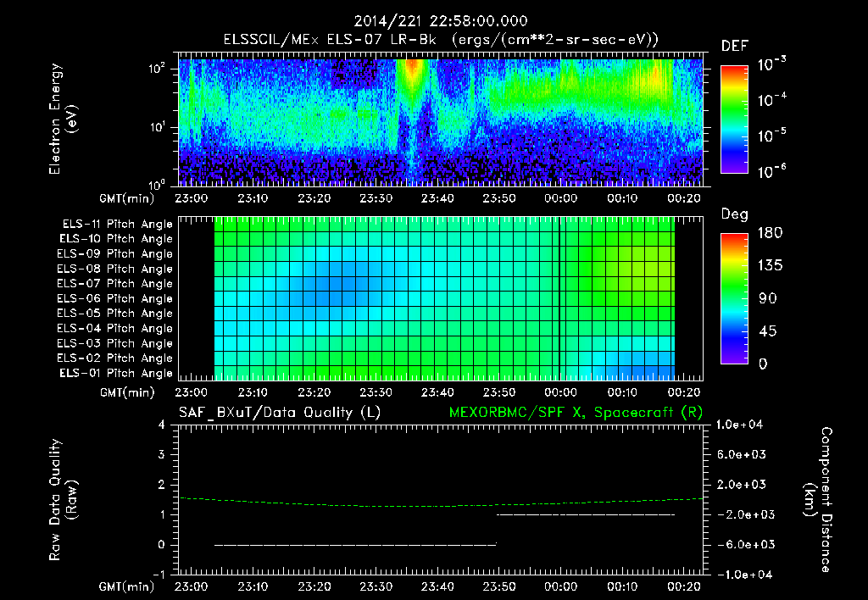Click the plot timestamp 2014/221 22:58:00.000
The image size is (868, 600).
[x=441, y=21]
